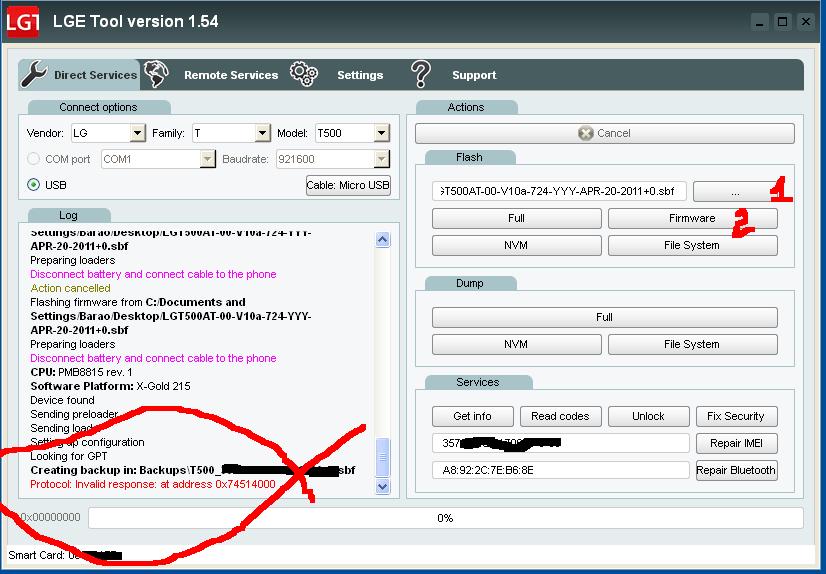Click Flash Firmware button

pos(692,219)
